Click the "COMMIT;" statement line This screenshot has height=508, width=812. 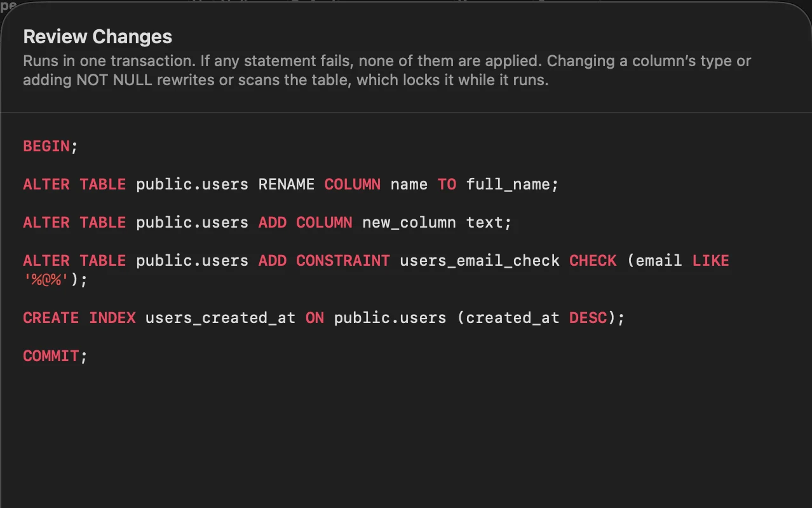[x=55, y=356]
